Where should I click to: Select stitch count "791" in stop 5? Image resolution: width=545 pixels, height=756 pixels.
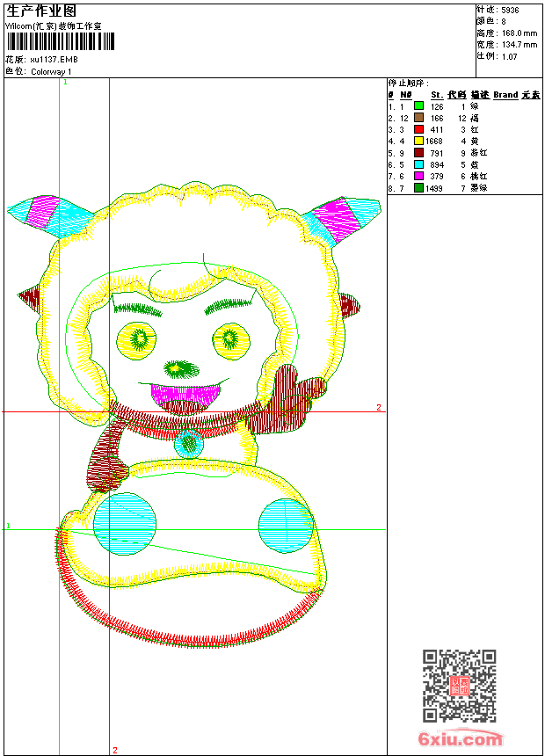coord(437,153)
